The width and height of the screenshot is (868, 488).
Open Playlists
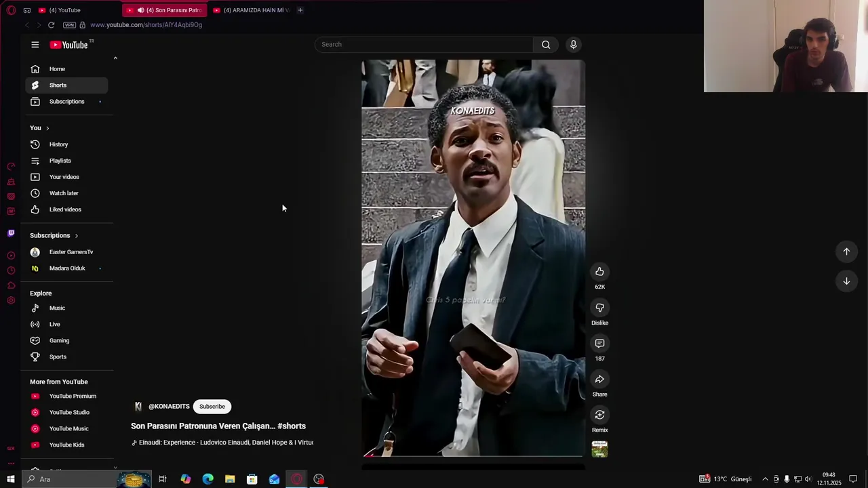(66, 161)
